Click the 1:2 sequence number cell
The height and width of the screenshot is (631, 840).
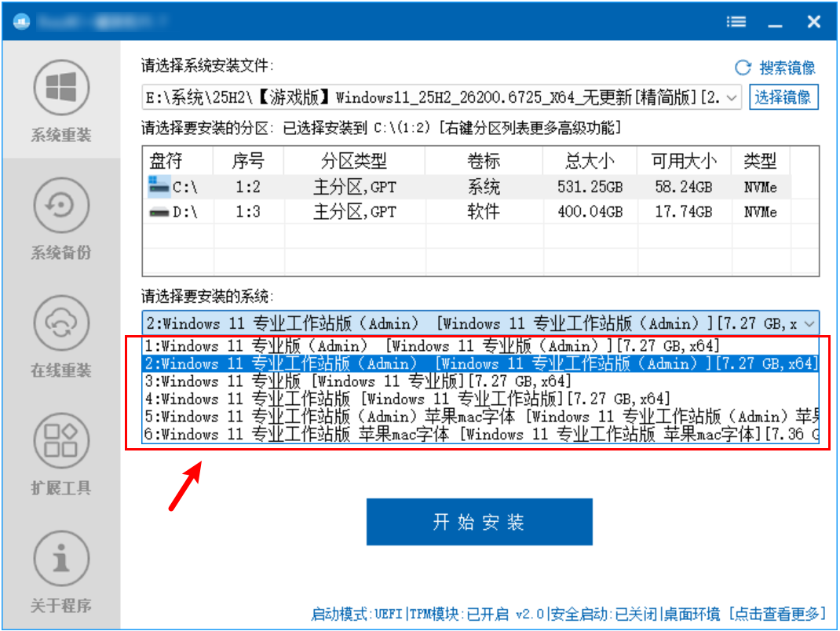(248, 187)
